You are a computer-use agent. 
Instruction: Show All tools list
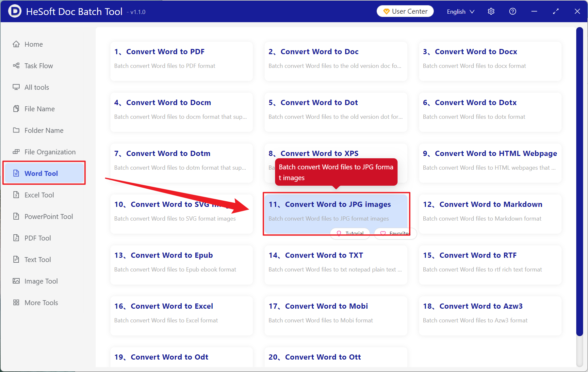[44, 87]
